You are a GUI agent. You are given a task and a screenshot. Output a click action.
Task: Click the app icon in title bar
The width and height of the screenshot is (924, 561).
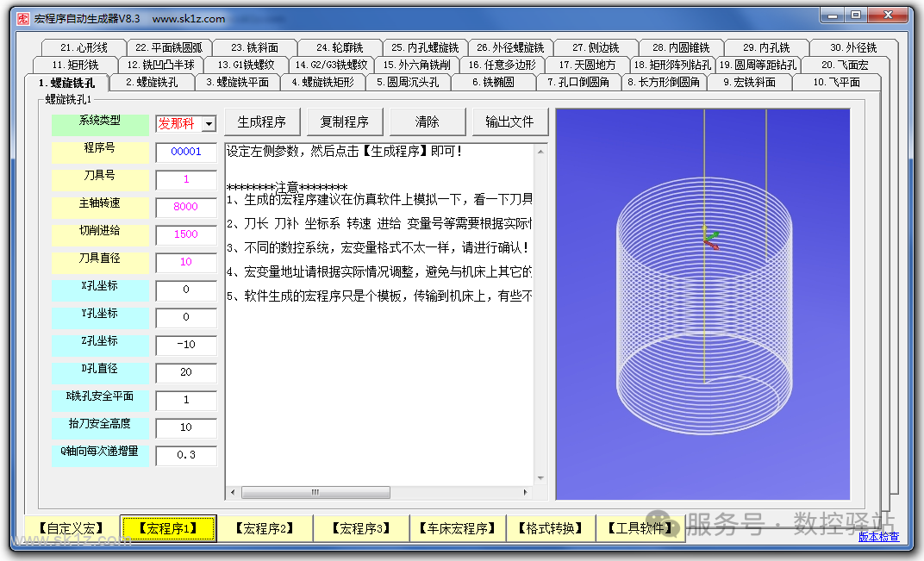(22, 19)
